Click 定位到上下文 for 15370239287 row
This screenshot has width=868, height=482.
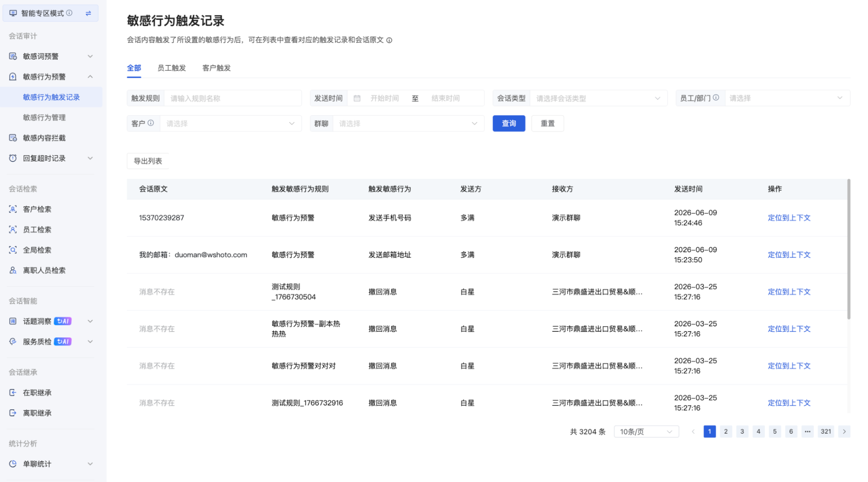(x=789, y=218)
